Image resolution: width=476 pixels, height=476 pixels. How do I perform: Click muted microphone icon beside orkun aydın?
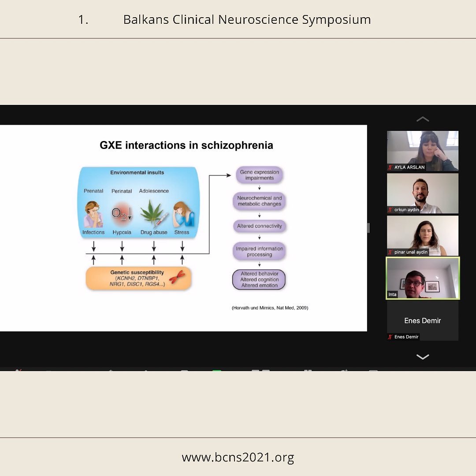390,210
